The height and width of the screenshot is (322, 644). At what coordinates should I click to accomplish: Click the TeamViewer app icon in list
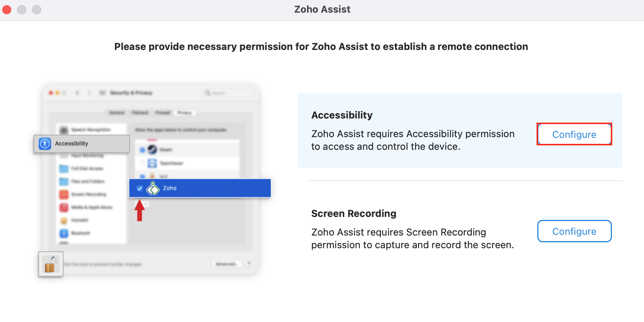[152, 163]
